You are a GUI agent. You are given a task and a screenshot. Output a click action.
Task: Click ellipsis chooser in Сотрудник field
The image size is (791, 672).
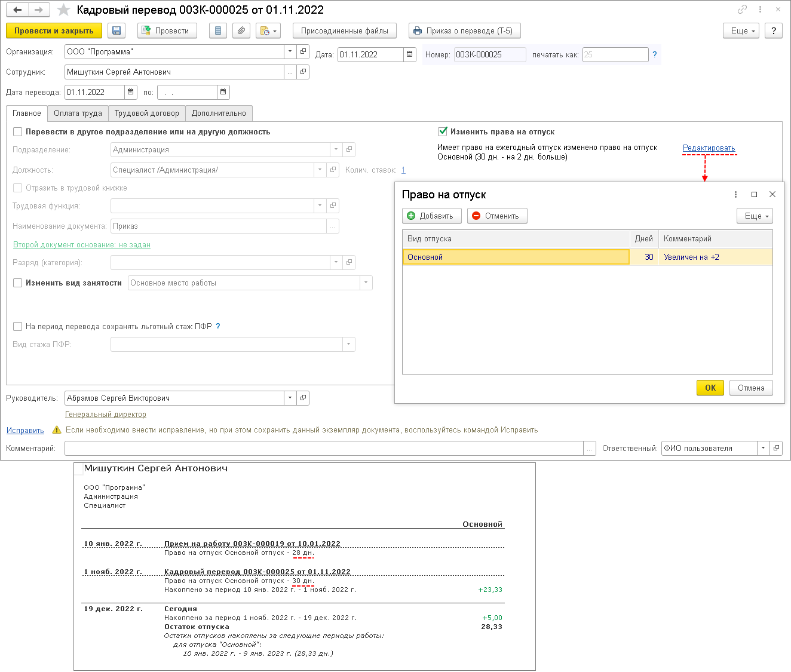(x=290, y=72)
